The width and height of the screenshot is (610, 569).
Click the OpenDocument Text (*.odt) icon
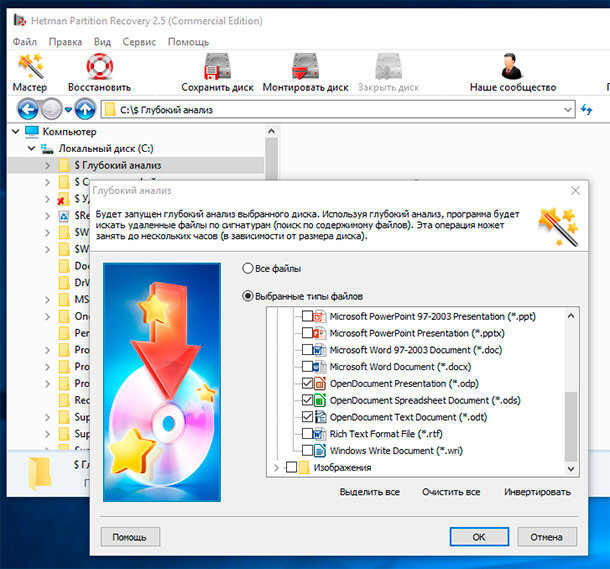[x=320, y=417]
